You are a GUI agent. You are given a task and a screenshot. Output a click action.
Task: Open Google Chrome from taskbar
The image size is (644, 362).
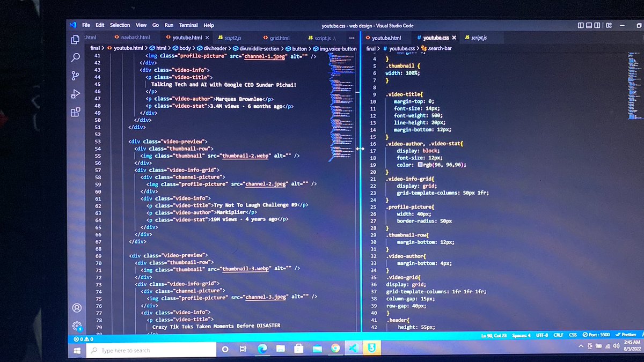coord(335,348)
